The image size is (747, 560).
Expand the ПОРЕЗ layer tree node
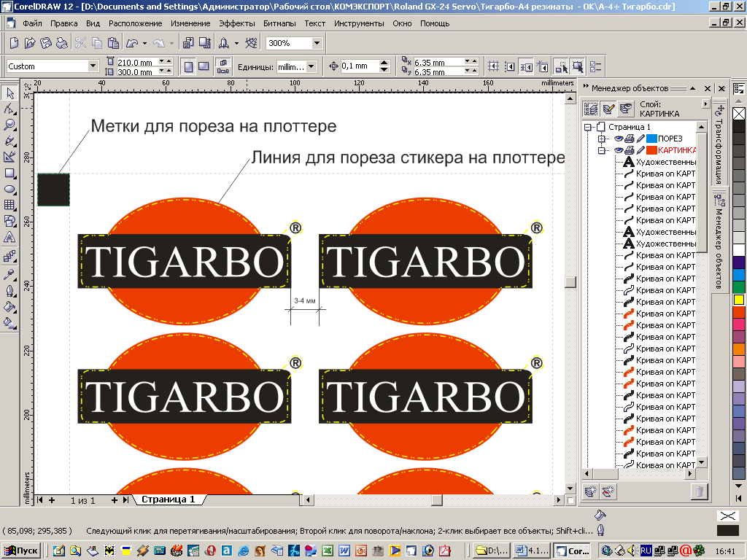click(x=602, y=139)
